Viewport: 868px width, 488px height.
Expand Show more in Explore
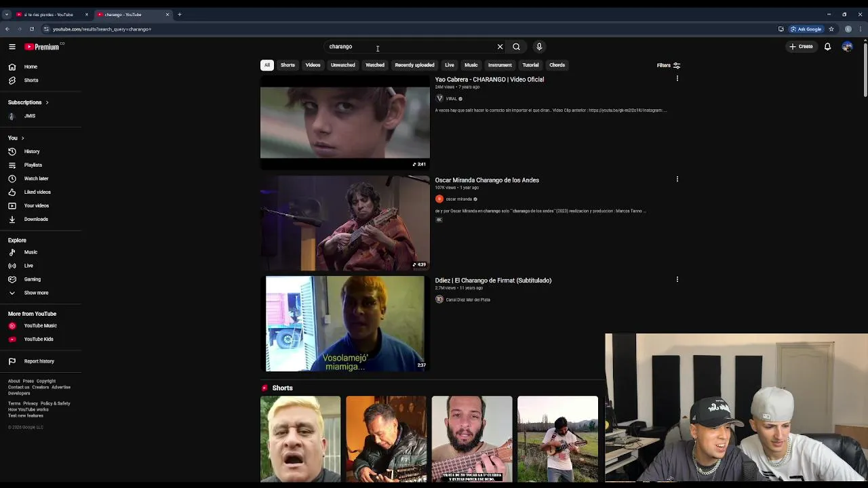tap(41, 293)
